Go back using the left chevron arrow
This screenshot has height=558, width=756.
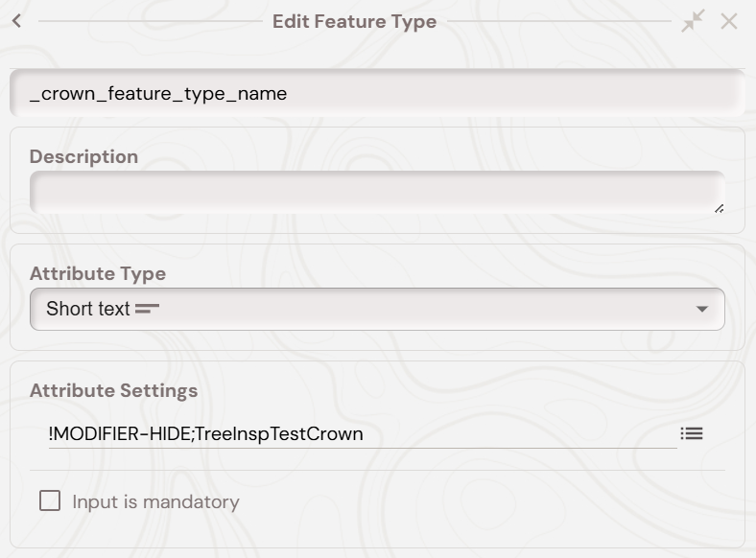[16, 21]
